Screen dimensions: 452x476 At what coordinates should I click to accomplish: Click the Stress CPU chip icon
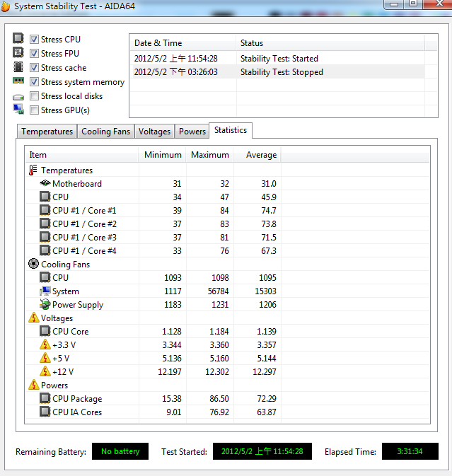18,38
